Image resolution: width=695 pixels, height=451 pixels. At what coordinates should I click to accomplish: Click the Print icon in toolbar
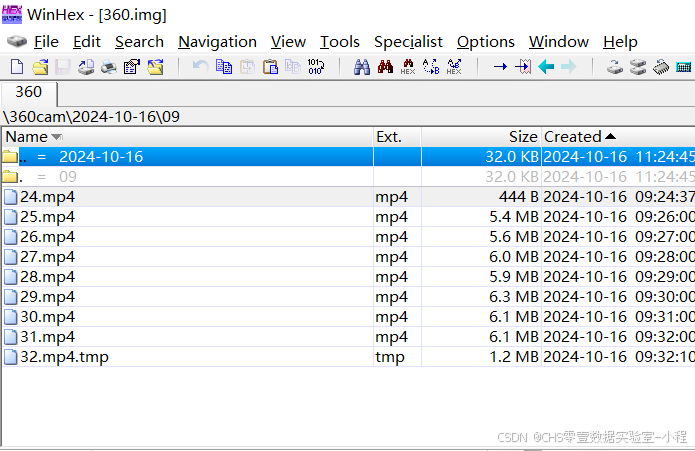pos(109,67)
